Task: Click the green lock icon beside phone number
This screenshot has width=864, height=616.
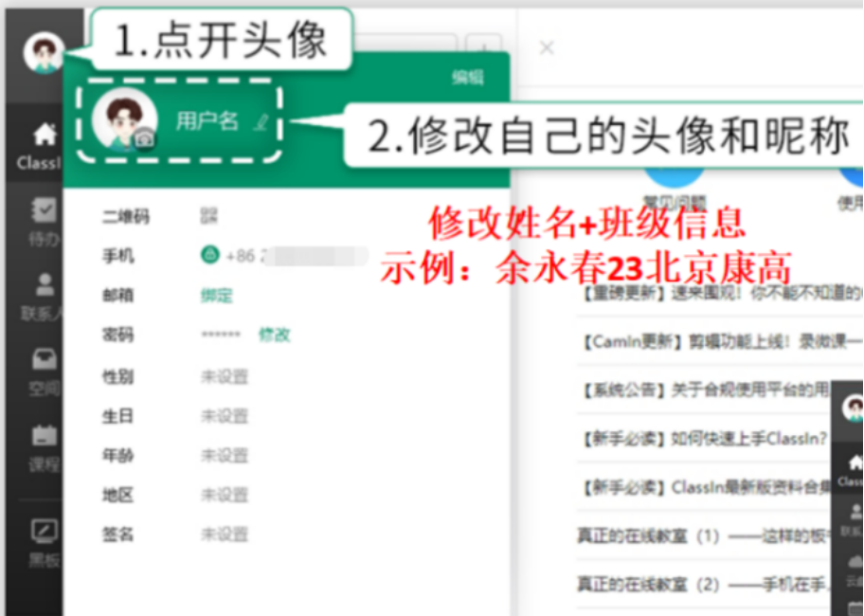Action: tap(209, 256)
